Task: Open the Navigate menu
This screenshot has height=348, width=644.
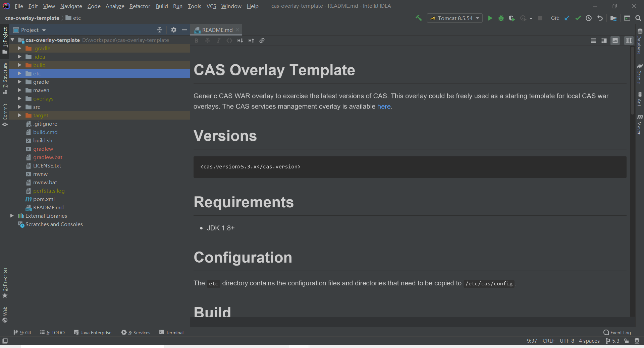Action: click(71, 6)
